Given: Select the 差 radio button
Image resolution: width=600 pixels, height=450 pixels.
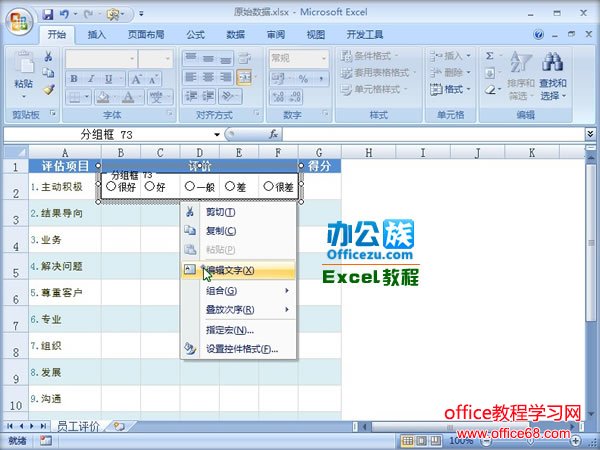Looking at the screenshot, I should 229,186.
